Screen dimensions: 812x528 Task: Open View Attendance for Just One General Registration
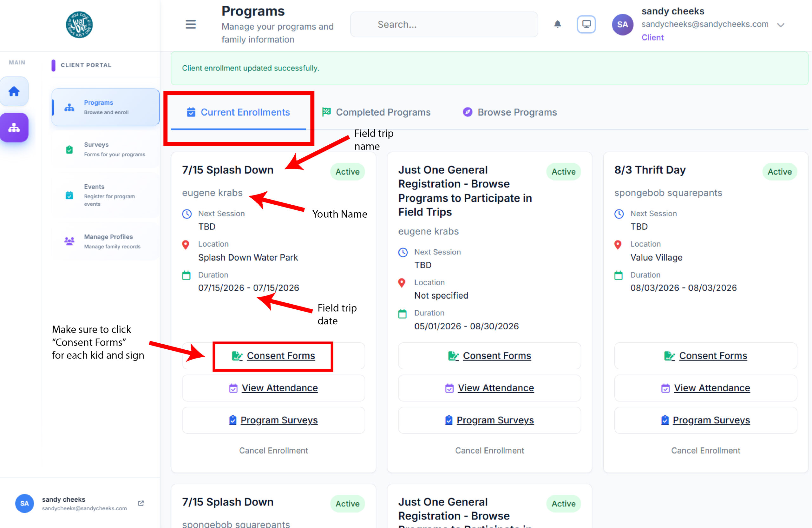click(489, 388)
